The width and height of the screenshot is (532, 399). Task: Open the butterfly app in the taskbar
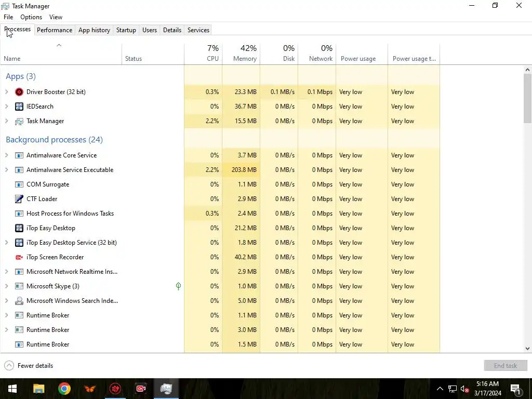90,389
